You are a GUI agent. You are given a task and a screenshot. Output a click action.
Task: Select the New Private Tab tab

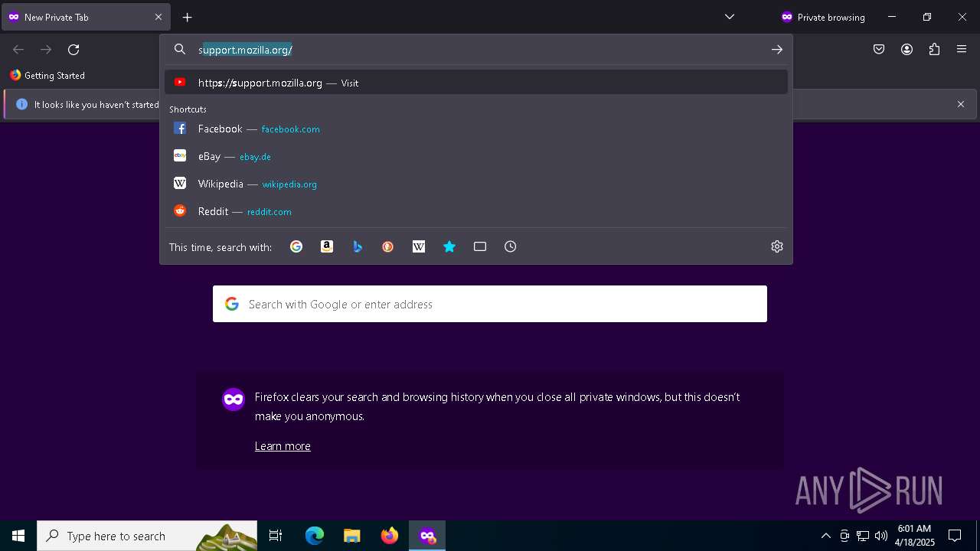coord(86,17)
